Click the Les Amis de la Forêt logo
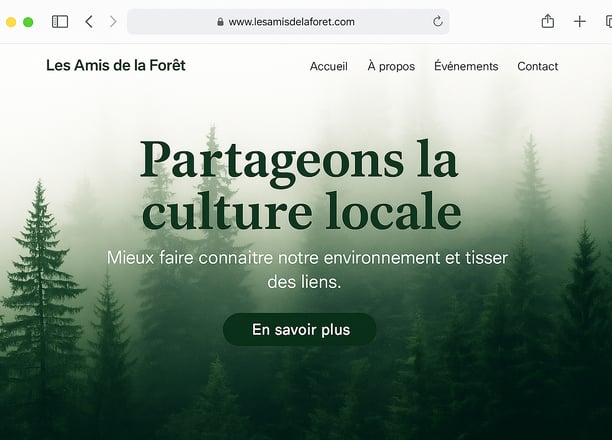The height and width of the screenshot is (440, 612). [x=116, y=65]
